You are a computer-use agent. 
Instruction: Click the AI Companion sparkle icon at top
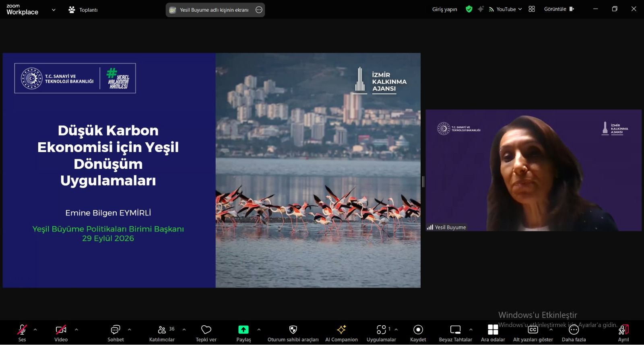pyautogui.click(x=481, y=9)
